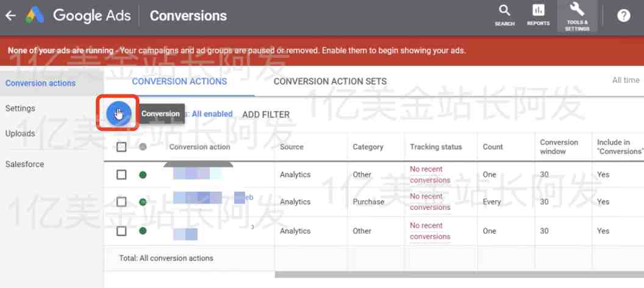Tick the select-all checkbox in table header
644x288 pixels.
[121, 146]
